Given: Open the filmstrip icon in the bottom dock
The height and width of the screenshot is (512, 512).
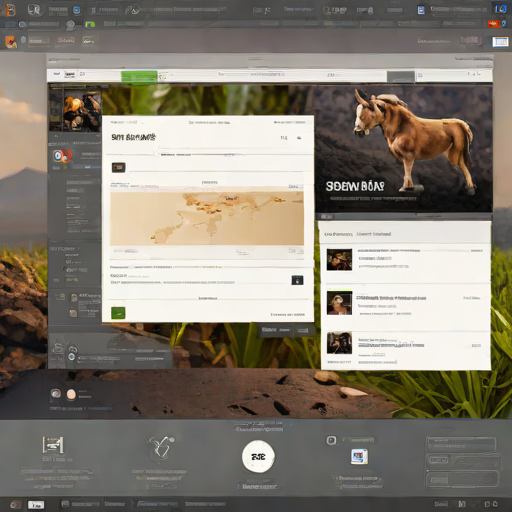Looking at the screenshot, I should click(53, 445).
